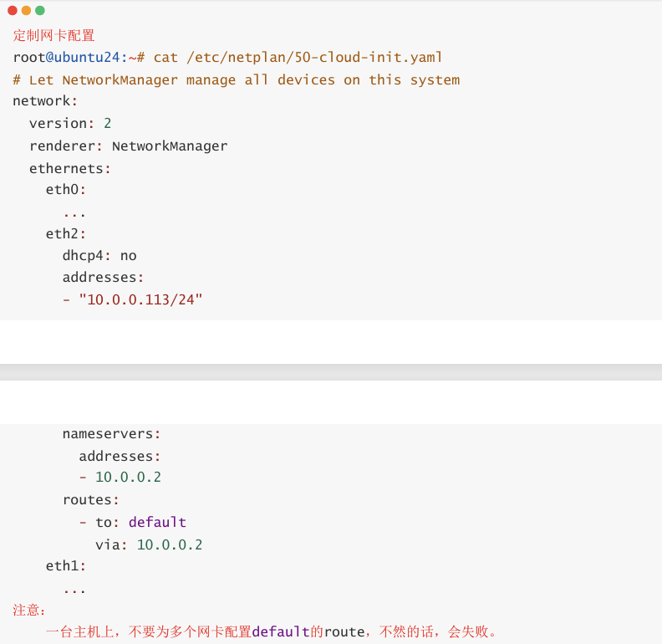The image size is (662, 644).
Task: Click nameserver address "- 10.0.0.2"
Action: 120,477
